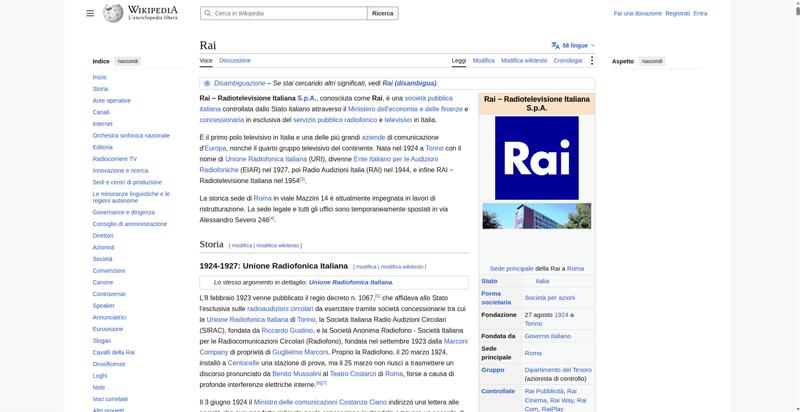Jump to Cavalli della Rai section

114,352
